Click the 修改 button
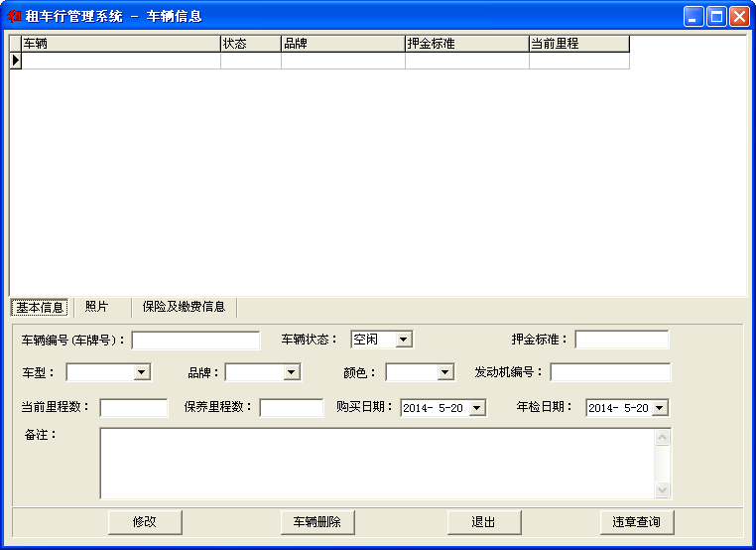Viewport: 756px width, 550px height. click(145, 522)
